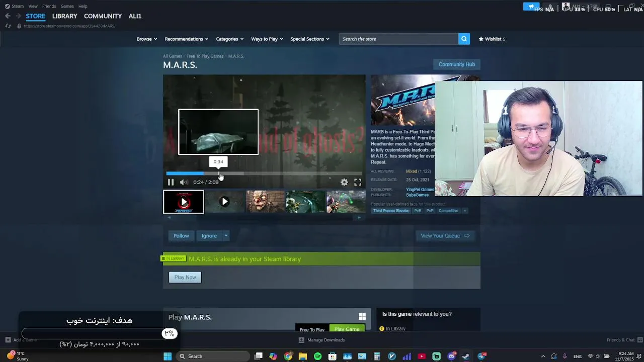Select the first trailer thumbnail

[x=184, y=202]
